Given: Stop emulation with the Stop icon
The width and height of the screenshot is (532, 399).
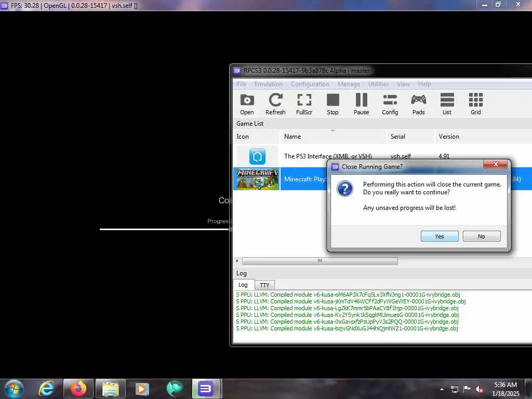Looking at the screenshot, I should click(x=332, y=104).
